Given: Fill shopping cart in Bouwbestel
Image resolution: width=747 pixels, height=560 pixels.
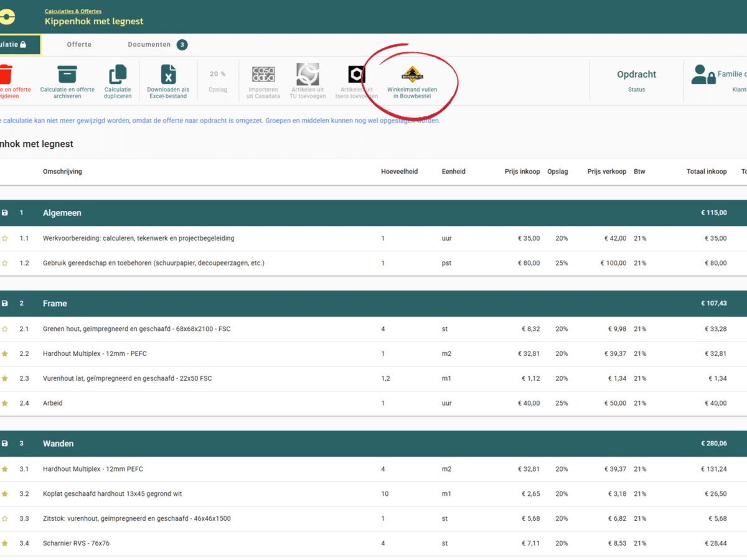Looking at the screenshot, I should [x=412, y=83].
